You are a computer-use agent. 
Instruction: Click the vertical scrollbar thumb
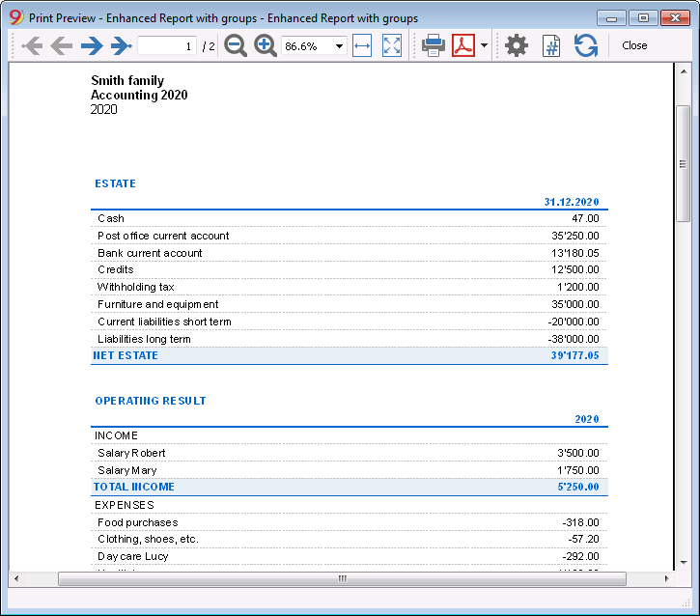click(683, 163)
